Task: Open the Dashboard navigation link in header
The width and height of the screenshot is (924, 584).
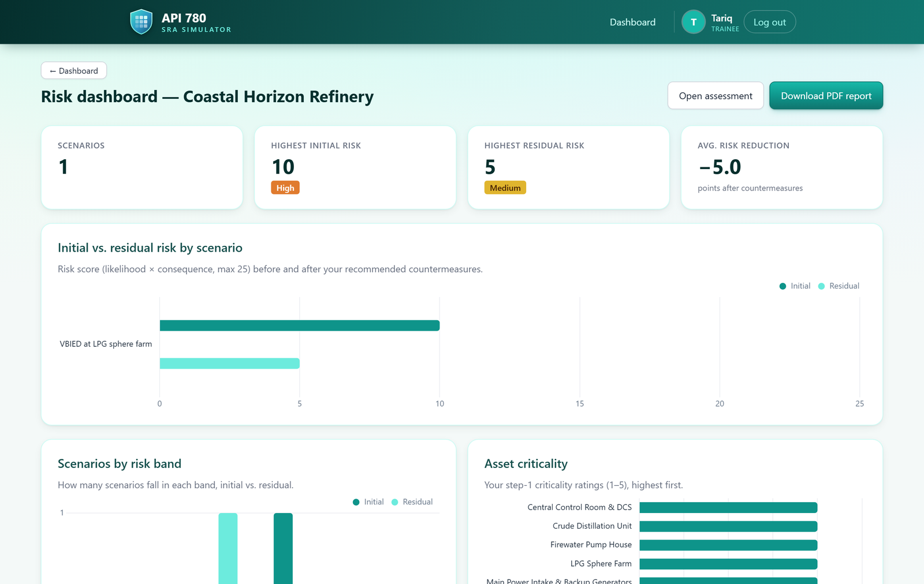Action: pos(632,22)
